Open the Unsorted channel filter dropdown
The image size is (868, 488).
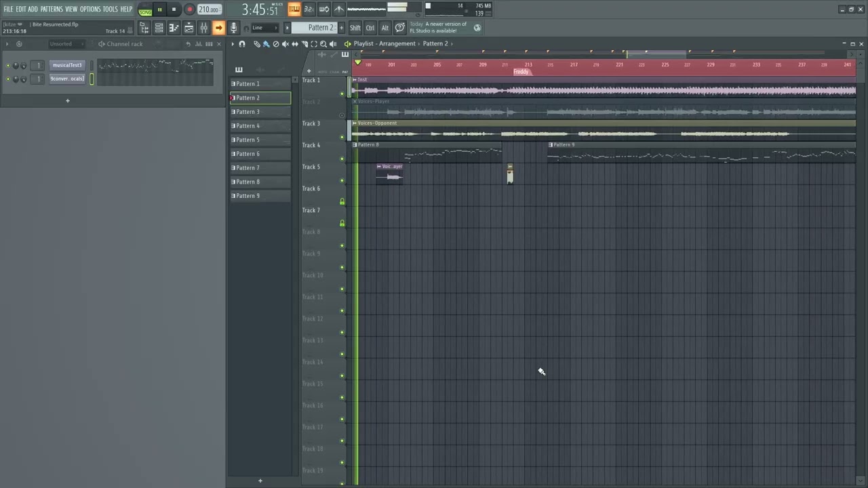pyautogui.click(x=67, y=44)
